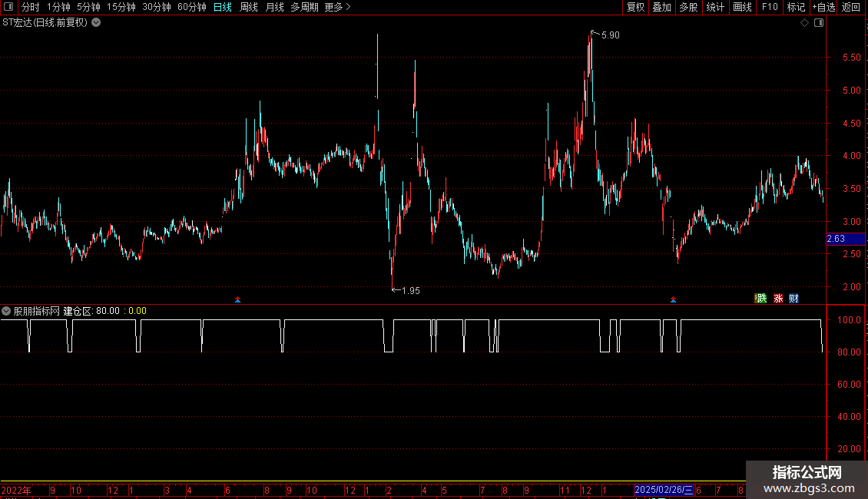Select the 月线 monthly chart tab
Image resolution: width=868 pixels, height=499 pixels.
274,7
